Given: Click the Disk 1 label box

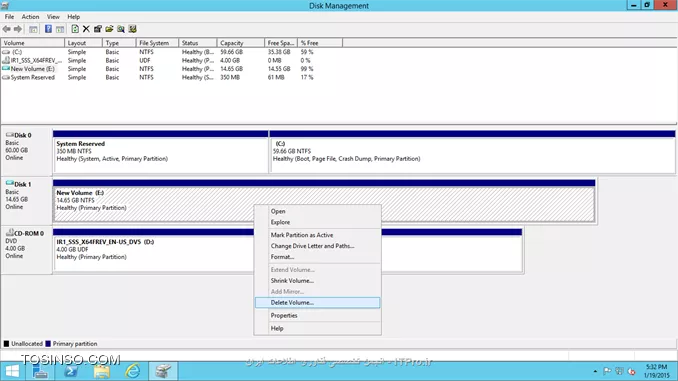Looking at the screenshot, I should pyautogui.click(x=27, y=201).
